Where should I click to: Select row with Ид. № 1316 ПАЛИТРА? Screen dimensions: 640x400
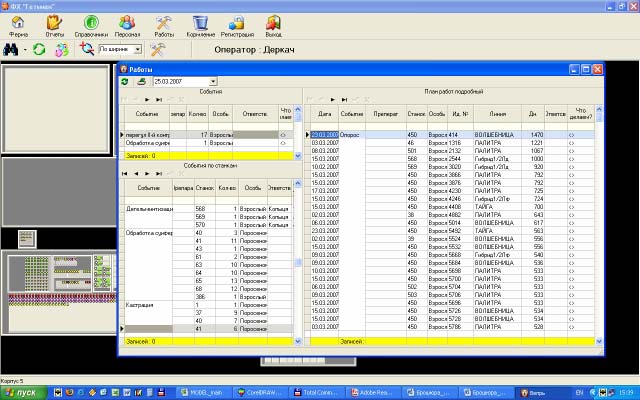(x=452, y=143)
